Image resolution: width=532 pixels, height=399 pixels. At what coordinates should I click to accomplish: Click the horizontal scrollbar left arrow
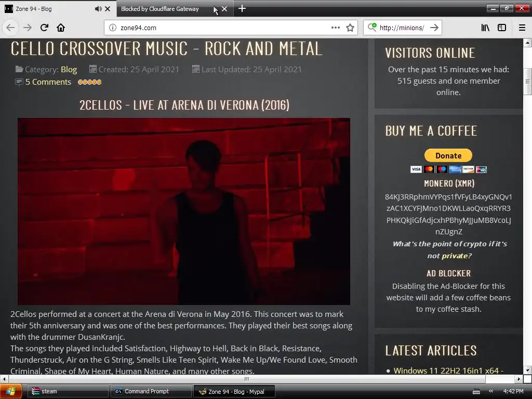[x=4, y=379]
